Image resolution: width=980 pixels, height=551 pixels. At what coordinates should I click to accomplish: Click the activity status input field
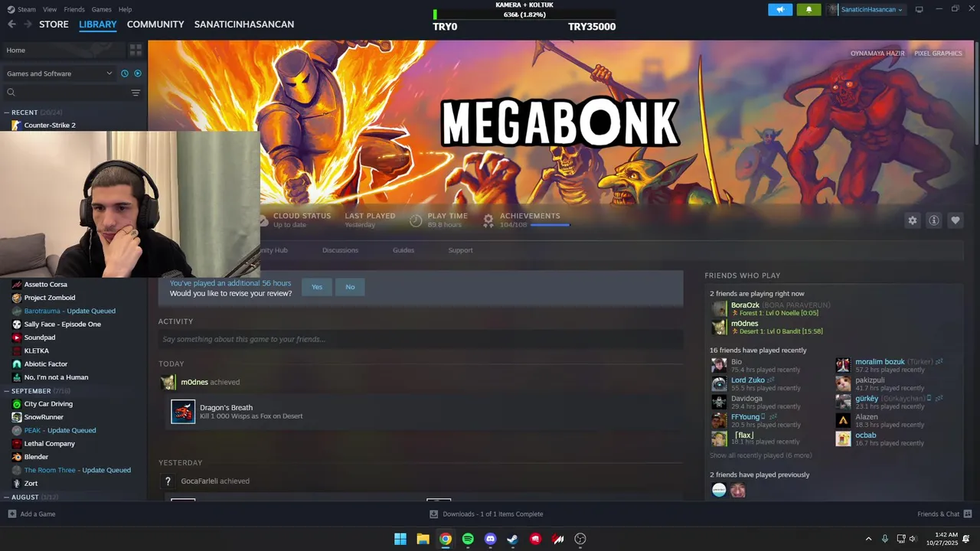pos(420,339)
